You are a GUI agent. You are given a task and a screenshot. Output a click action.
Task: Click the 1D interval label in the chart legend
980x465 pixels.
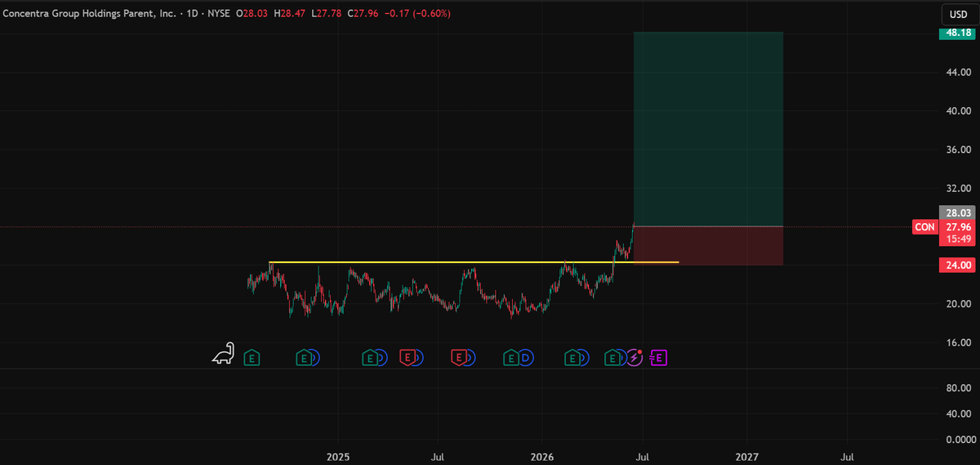click(x=193, y=14)
